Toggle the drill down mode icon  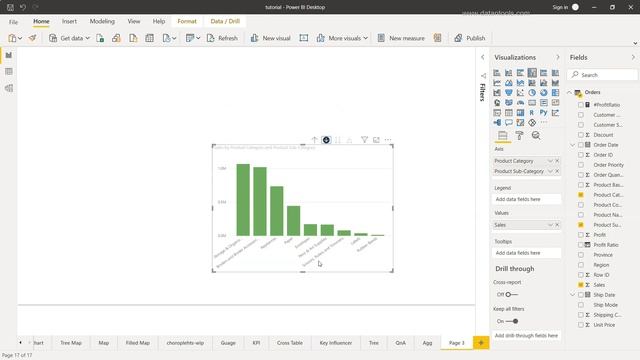tap(326, 140)
